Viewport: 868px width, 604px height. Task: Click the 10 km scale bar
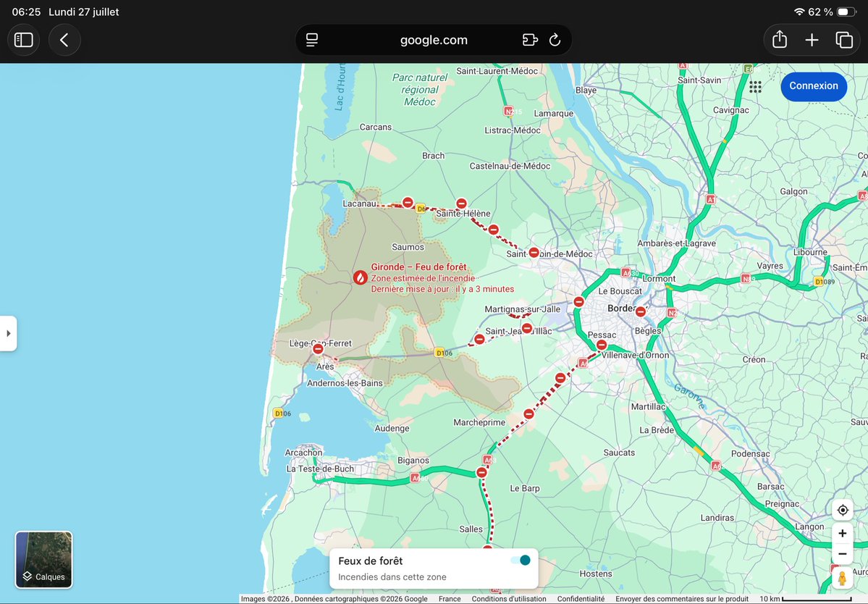(x=806, y=598)
